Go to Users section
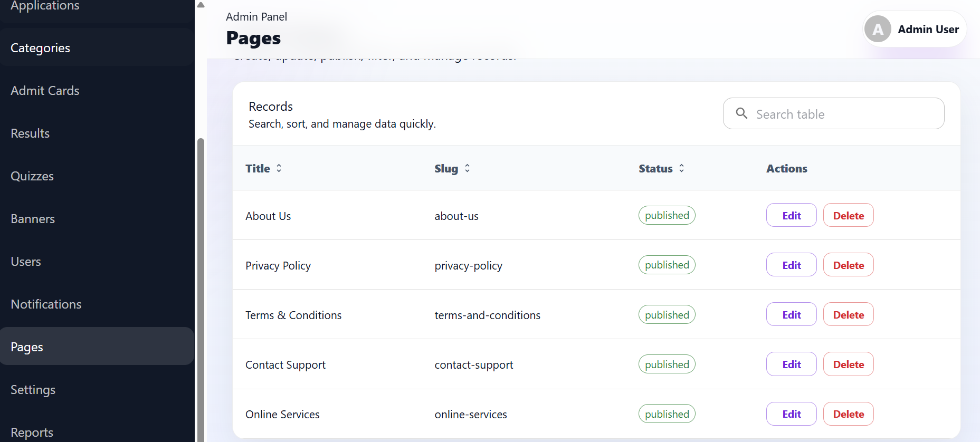Viewport: 980px width, 442px height. pos(97,261)
